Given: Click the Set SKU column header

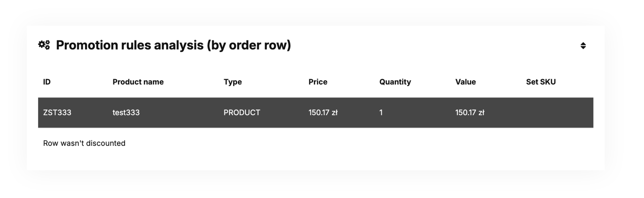Looking at the screenshot, I should tap(541, 82).
